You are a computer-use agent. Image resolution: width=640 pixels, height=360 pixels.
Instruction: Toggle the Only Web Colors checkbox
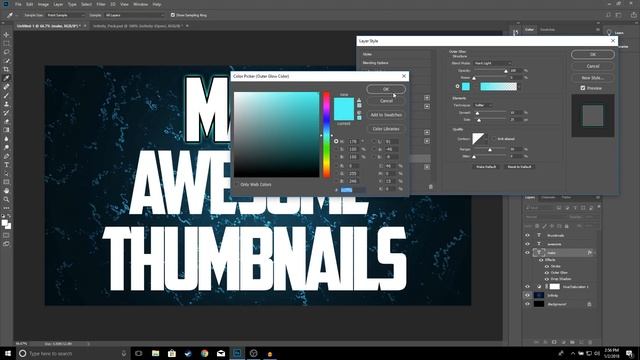pos(236,184)
